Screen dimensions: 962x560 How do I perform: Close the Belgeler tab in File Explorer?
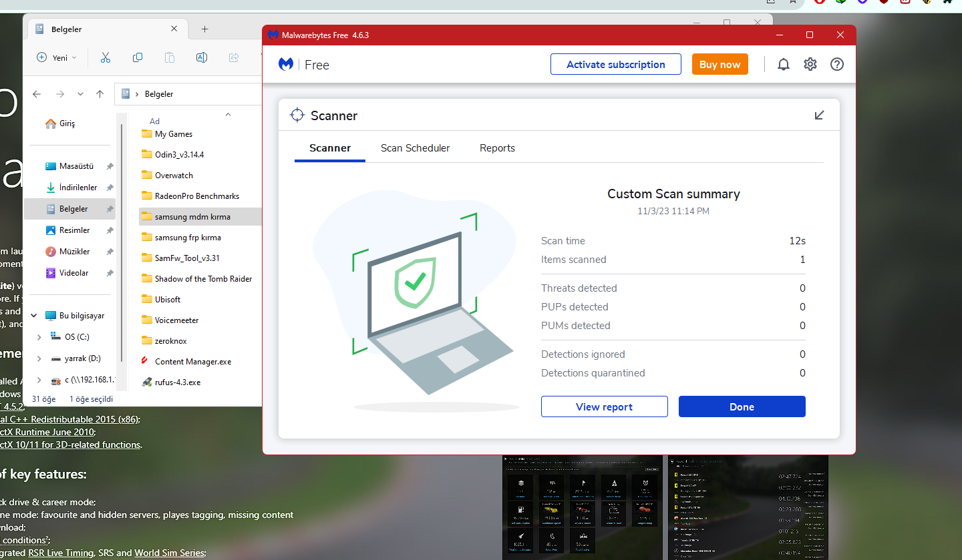point(174,29)
